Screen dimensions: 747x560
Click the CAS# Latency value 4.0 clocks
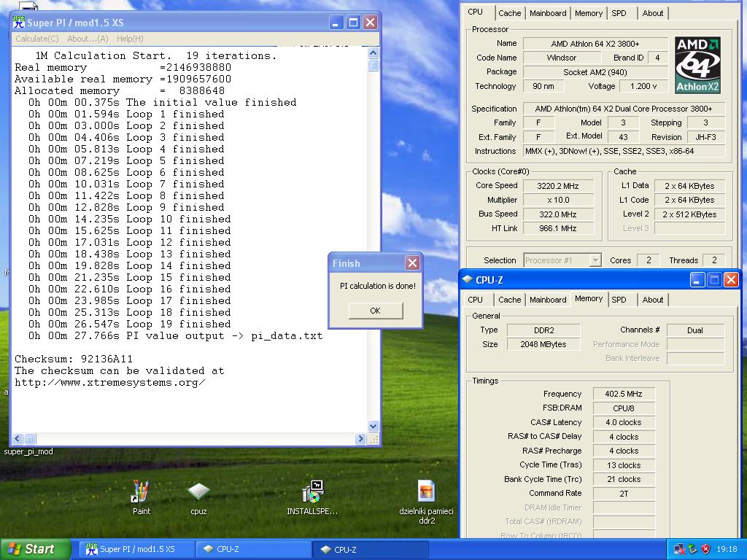[x=624, y=422]
